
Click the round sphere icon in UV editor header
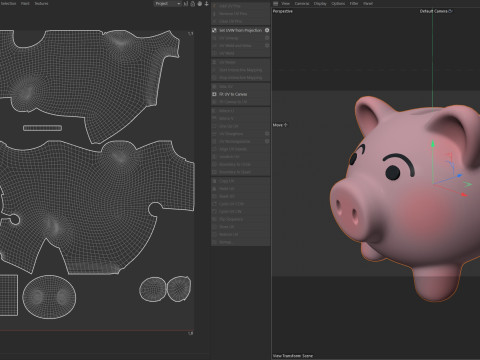tap(200, 4)
